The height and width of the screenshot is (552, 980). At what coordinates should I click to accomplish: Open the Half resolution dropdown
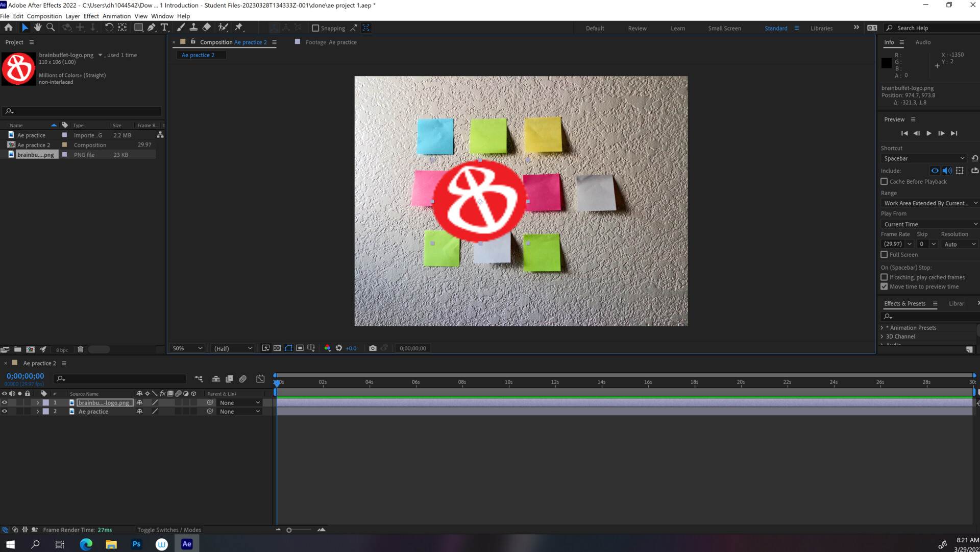(x=233, y=348)
